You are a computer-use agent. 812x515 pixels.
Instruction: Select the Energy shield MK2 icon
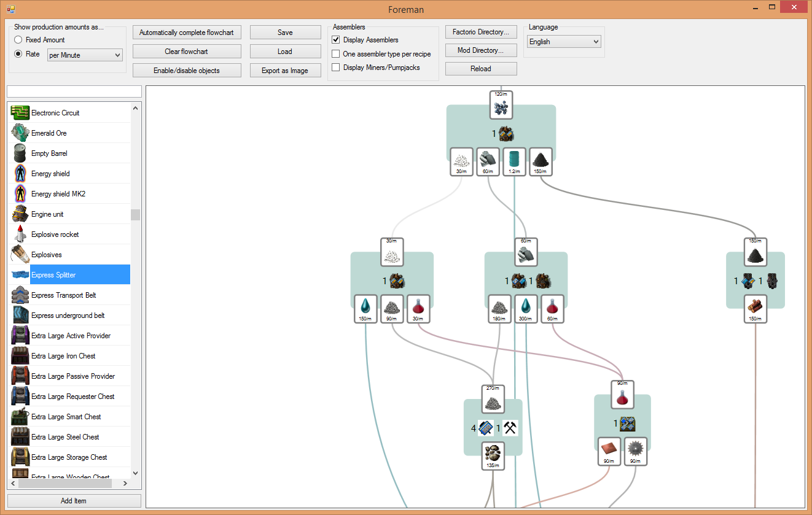[x=20, y=194]
